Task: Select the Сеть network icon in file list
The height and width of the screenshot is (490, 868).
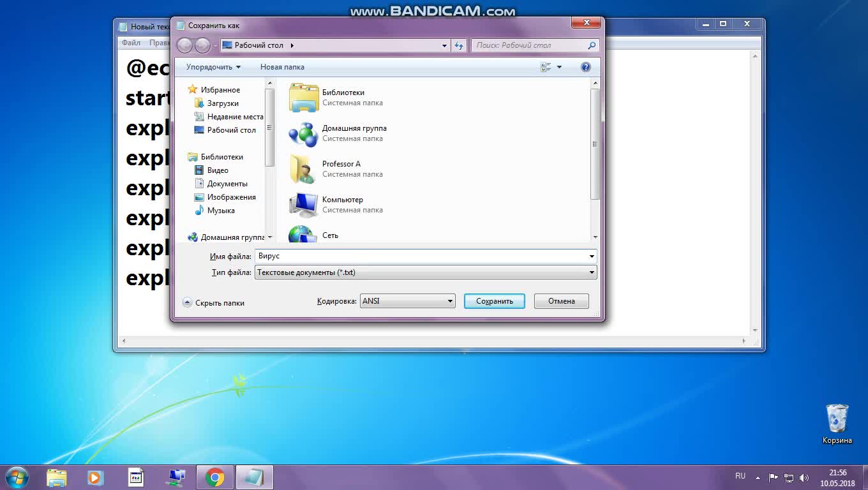Action: 303,235
